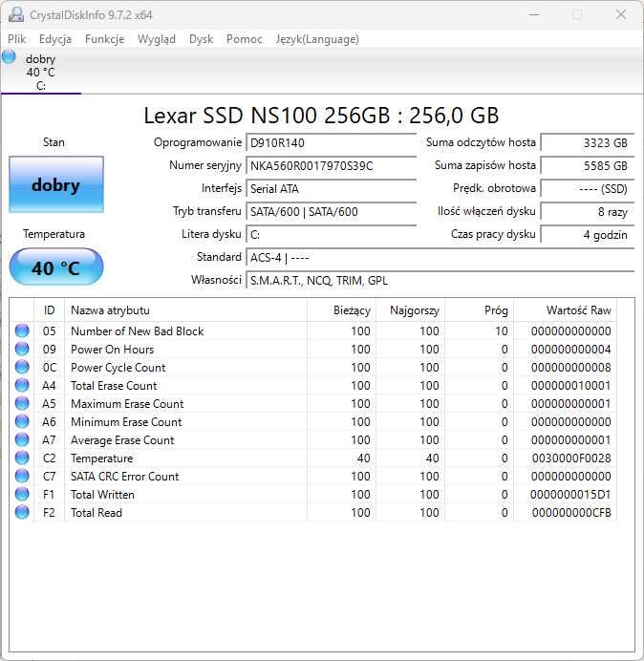Click the Najgorszy column header

pos(410,310)
